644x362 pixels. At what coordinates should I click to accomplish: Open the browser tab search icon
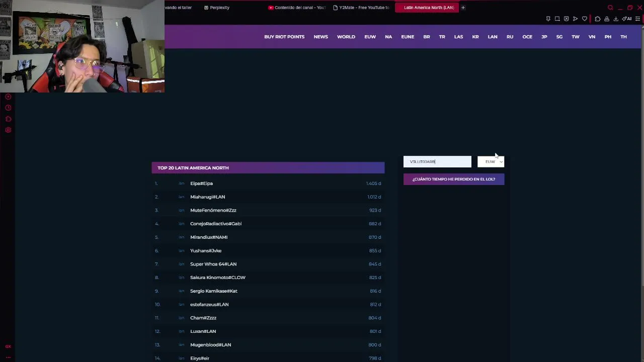click(x=610, y=8)
